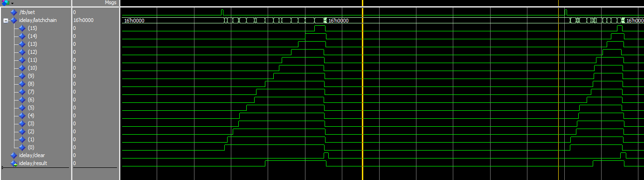Click the diamond icon for bit (8)

pyautogui.click(x=22, y=84)
